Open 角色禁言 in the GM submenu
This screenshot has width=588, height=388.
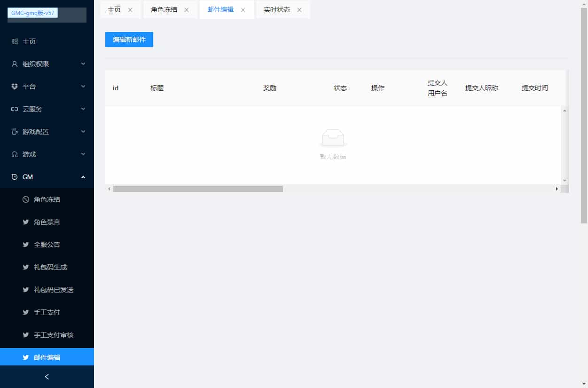[x=47, y=222]
